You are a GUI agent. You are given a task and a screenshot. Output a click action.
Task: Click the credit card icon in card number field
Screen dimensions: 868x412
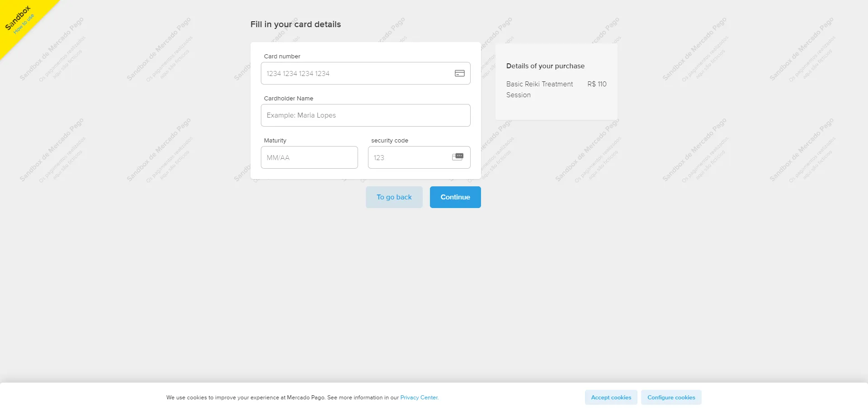pyautogui.click(x=459, y=73)
